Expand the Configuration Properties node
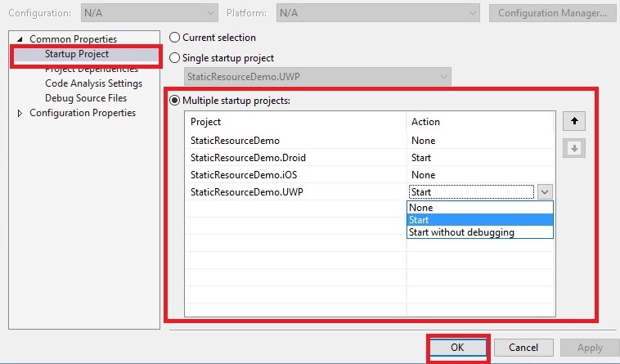 [x=20, y=114]
